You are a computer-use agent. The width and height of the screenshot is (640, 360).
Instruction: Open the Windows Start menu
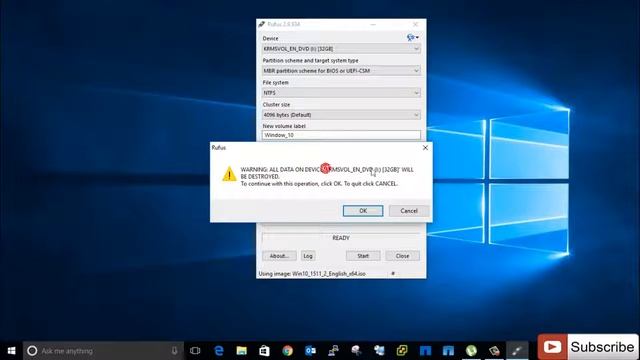point(11,351)
